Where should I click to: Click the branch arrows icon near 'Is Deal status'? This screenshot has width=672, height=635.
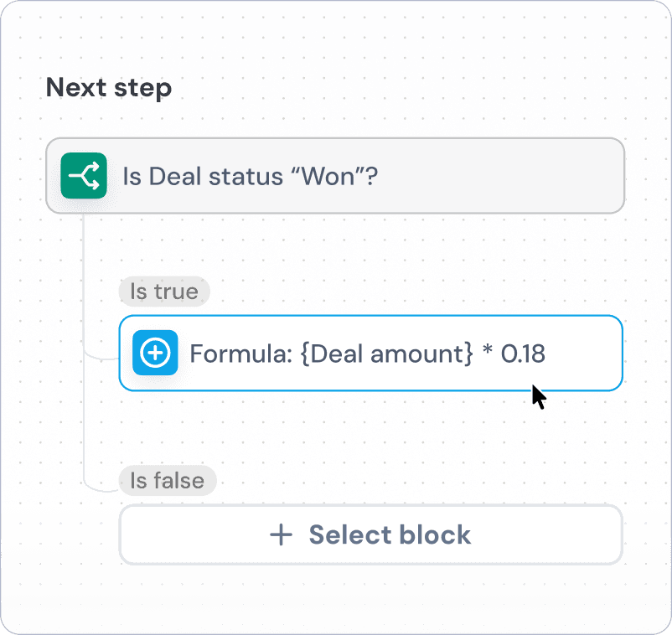pyautogui.click(x=83, y=176)
